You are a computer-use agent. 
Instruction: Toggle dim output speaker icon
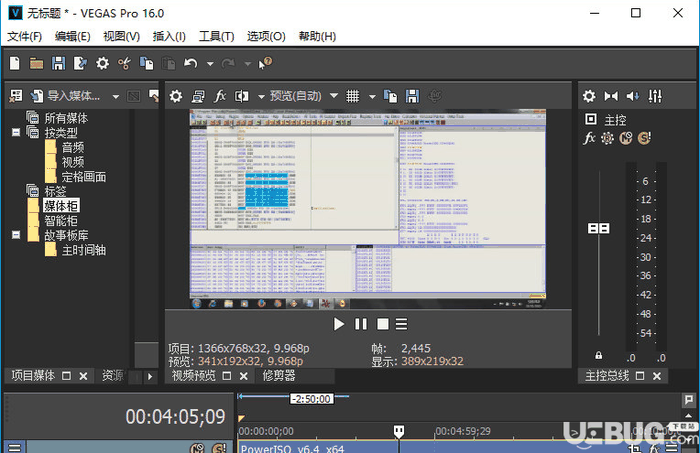(x=633, y=96)
